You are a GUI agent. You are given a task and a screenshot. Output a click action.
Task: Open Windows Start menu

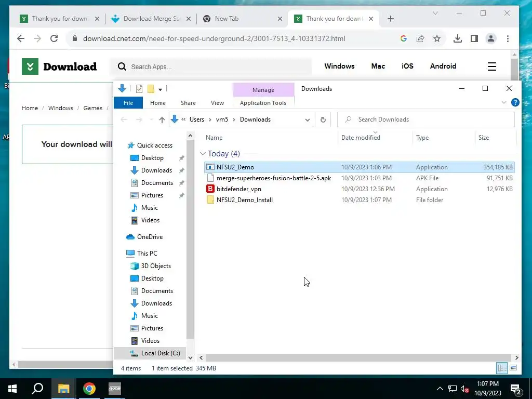coord(12,389)
